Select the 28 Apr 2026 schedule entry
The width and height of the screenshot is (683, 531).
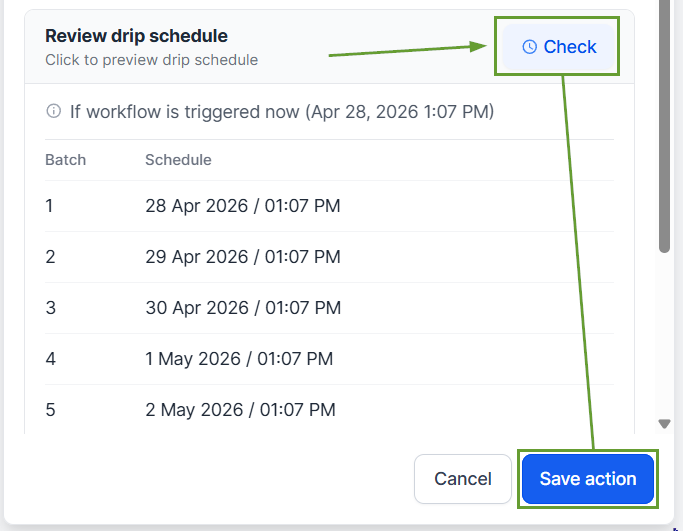click(x=242, y=206)
